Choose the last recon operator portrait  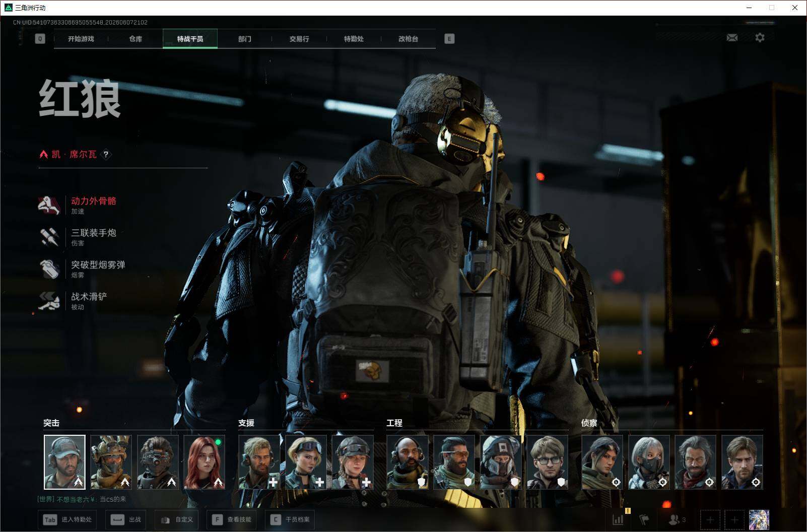[x=742, y=462]
